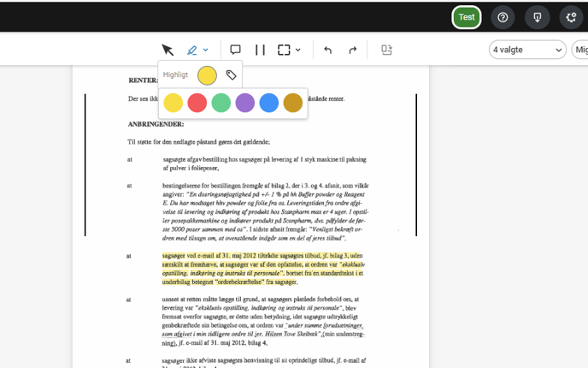Expand the highlighter tool options chevron
Screen dimensions: 588x368
pyautogui.click(x=205, y=50)
